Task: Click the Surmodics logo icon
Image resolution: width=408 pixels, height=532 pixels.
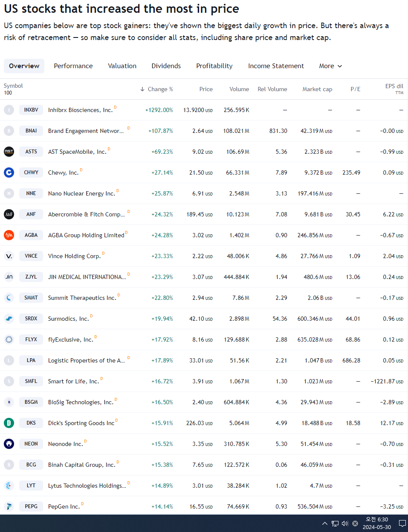Action: [x=9, y=319]
